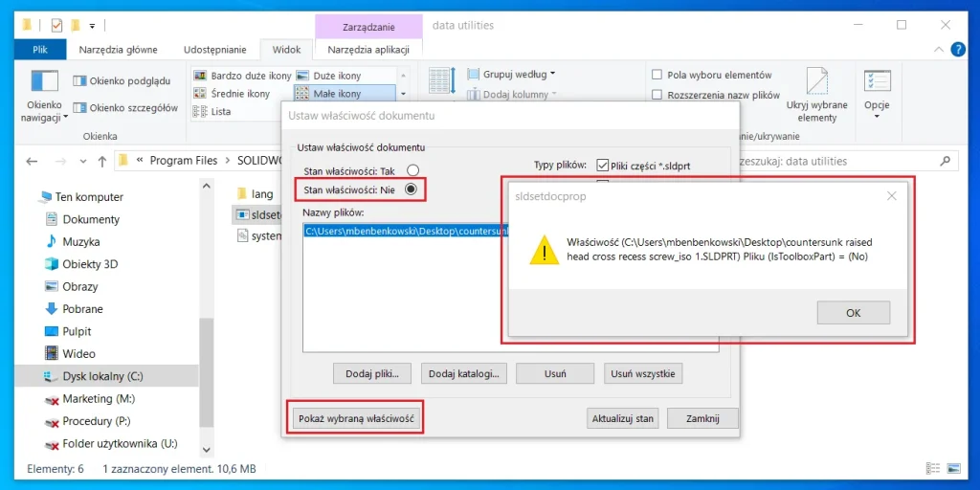Click Dodaj pliki button
This screenshot has width=980, height=490.
coord(372,374)
